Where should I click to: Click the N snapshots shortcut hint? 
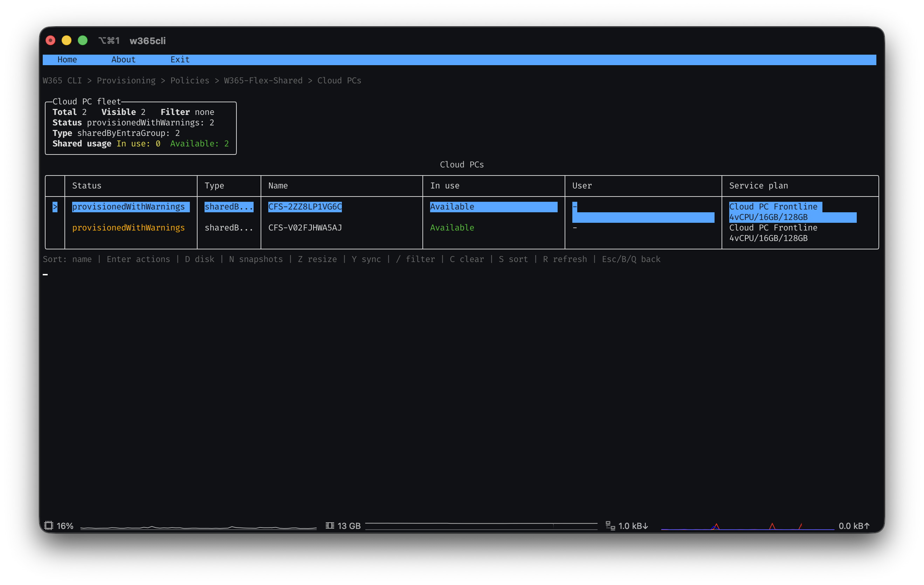point(256,260)
